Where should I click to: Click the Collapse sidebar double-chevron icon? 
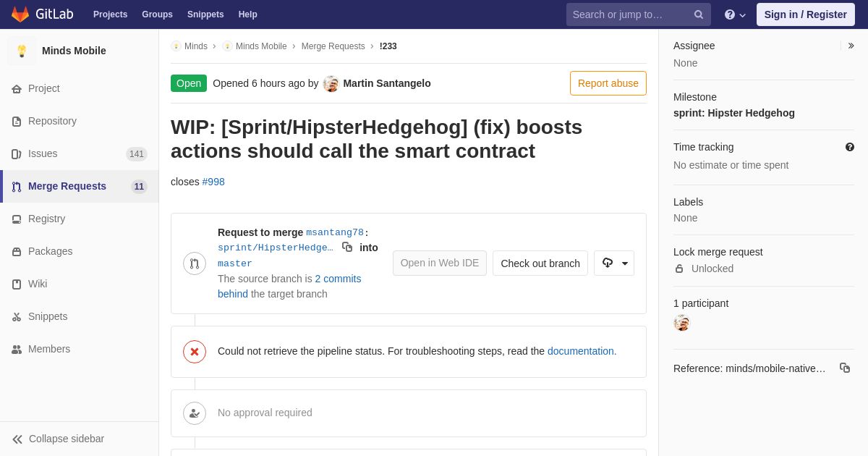point(17,439)
